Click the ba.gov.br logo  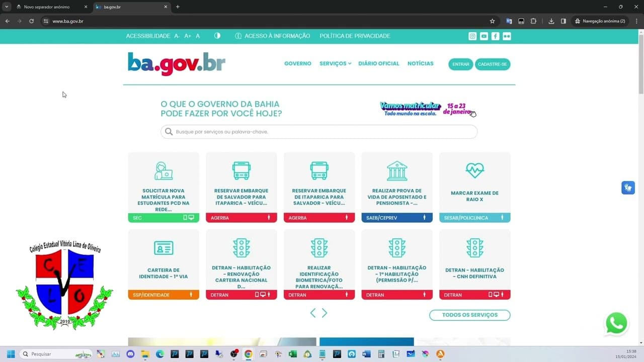177,64
